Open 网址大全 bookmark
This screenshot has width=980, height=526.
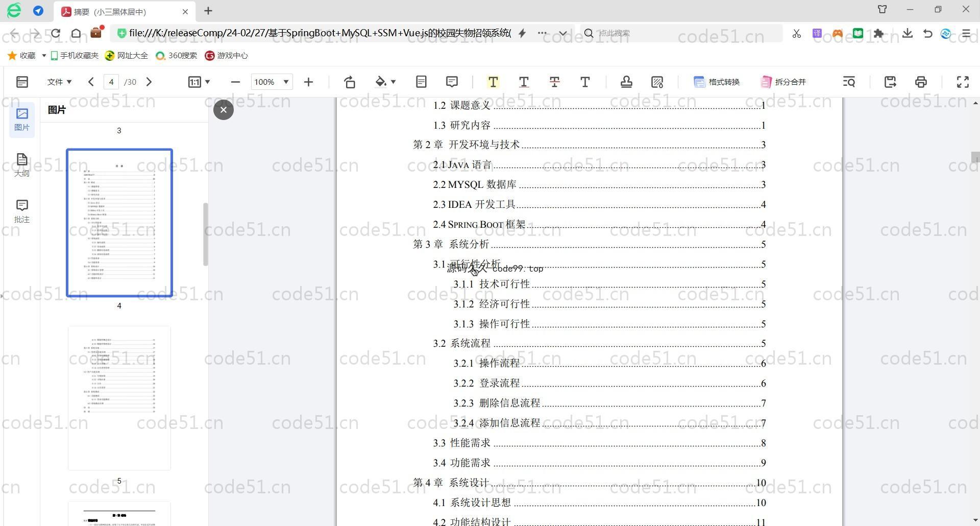pos(127,55)
